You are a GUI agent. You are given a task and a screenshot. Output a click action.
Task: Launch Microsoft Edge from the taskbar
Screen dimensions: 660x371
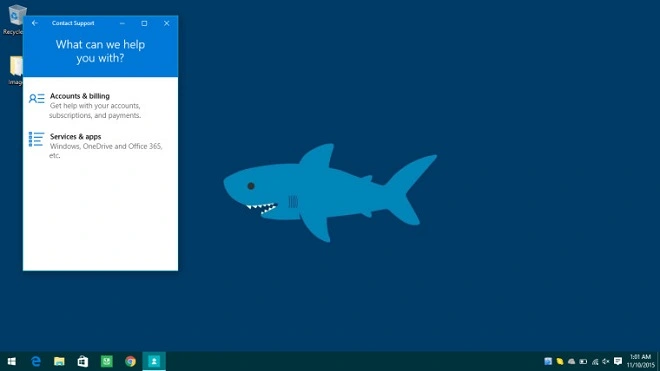(x=36, y=361)
